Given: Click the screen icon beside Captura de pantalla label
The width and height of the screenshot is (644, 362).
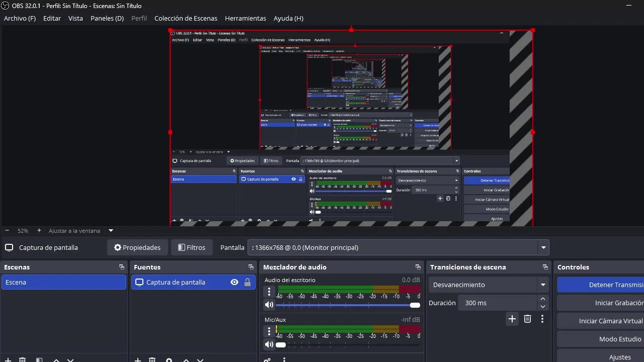Looking at the screenshot, I should click(9, 247).
